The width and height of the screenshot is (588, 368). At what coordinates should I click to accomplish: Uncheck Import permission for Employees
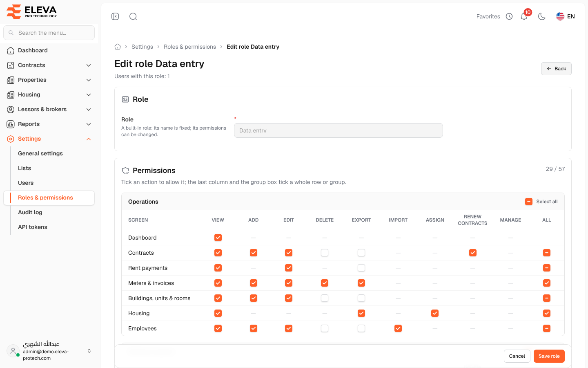point(398,328)
